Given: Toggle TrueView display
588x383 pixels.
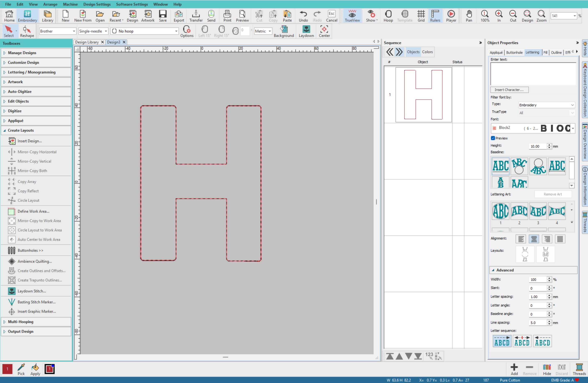Looking at the screenshot, I should [x=352, y=16].
